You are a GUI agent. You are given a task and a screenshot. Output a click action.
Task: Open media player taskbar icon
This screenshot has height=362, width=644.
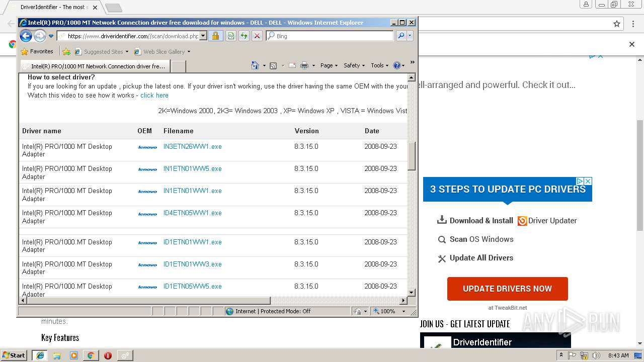click(74, 355)
